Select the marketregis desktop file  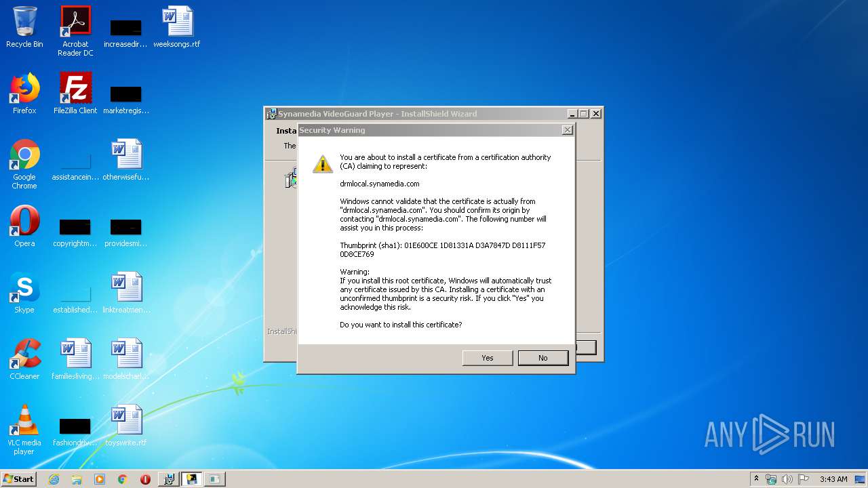(126, 99)
